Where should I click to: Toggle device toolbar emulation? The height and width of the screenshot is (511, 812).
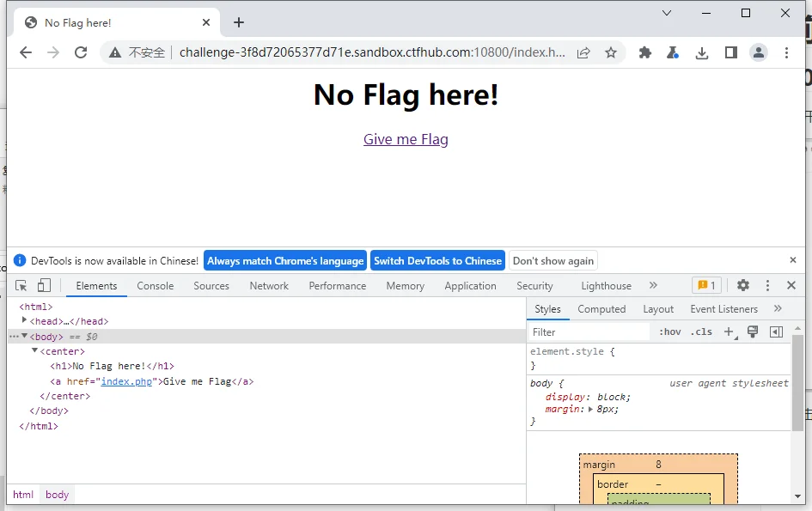(x=44, y=286)
